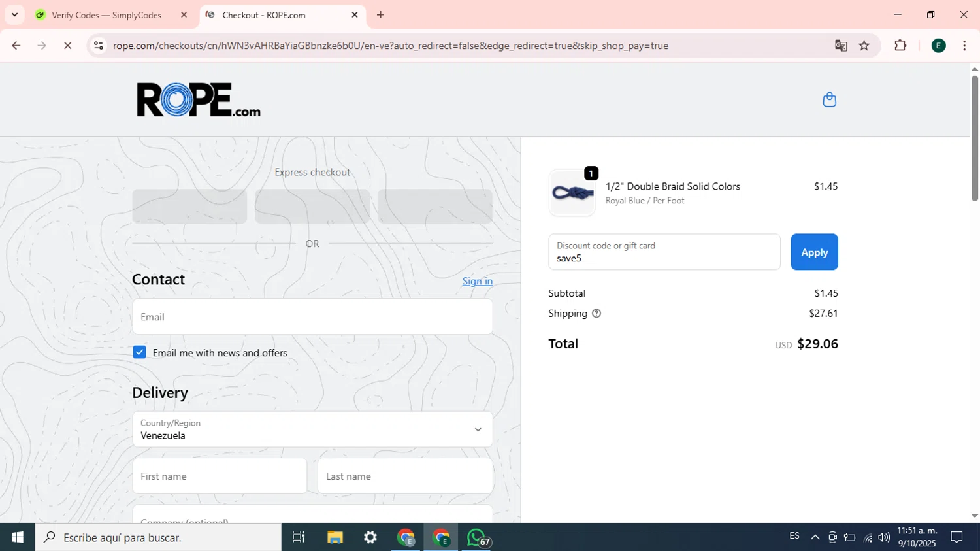Open the shopping bag cart icon
This screenshot has width=980, height=551.
(x=829, y=99)
